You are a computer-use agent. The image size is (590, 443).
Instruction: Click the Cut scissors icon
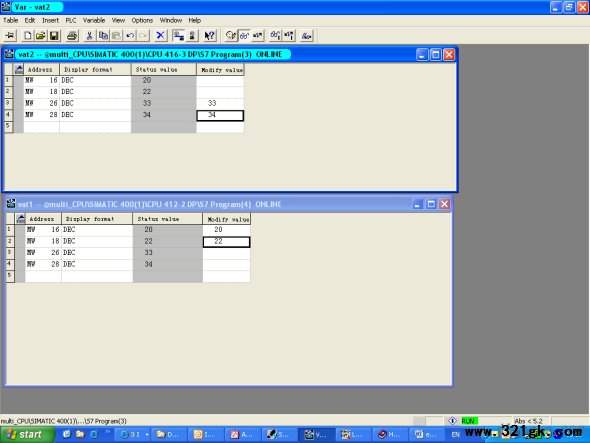pos(90,36)
